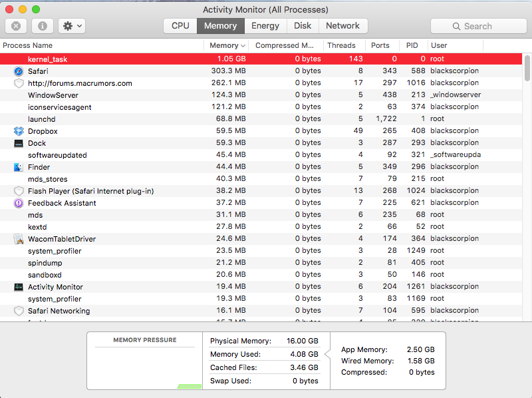Click the Search field
Viewport: 532px width, 398px height.
478,26
